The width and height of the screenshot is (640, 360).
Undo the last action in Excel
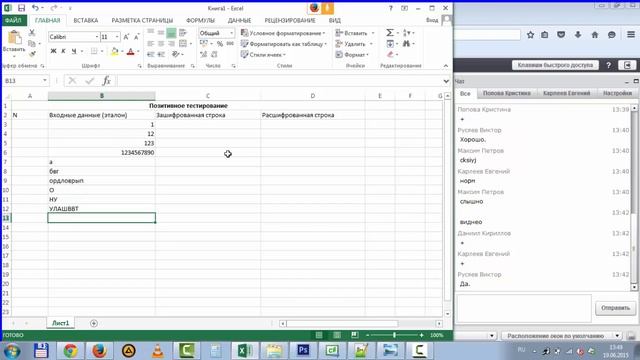tap(36, 8)
